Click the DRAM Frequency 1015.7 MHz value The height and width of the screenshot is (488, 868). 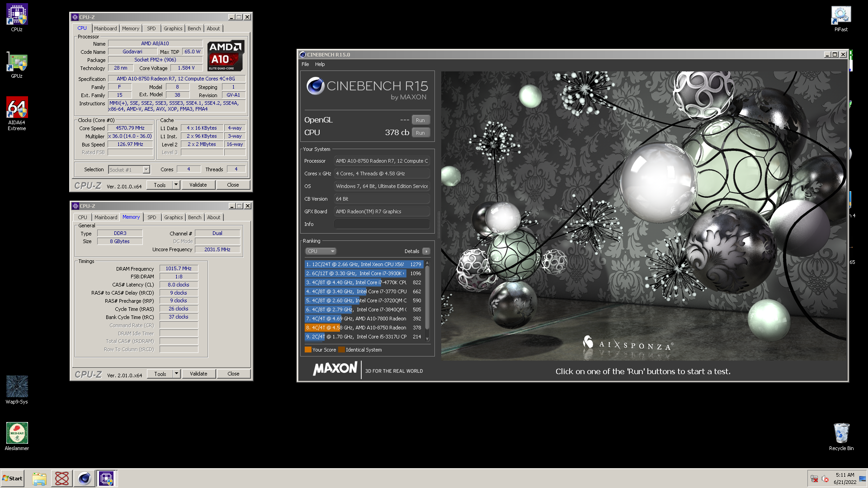click(x=179, y=268)
